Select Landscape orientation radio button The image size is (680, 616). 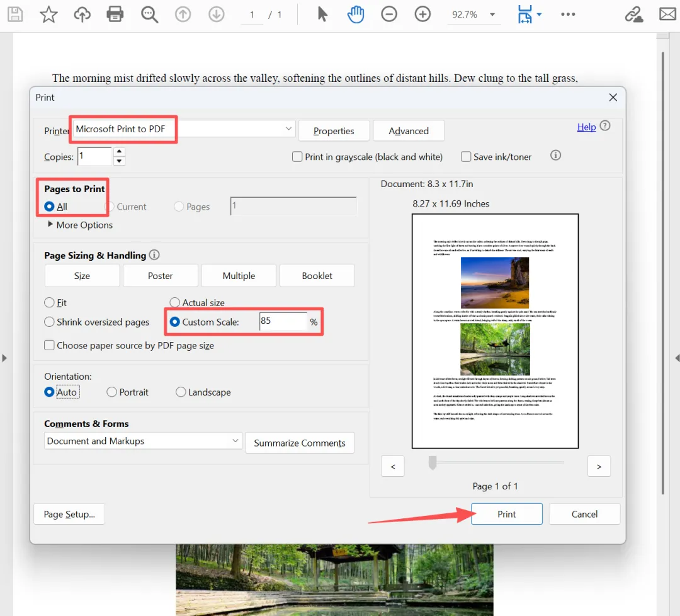pyautogui.click(x=181, y=392)
